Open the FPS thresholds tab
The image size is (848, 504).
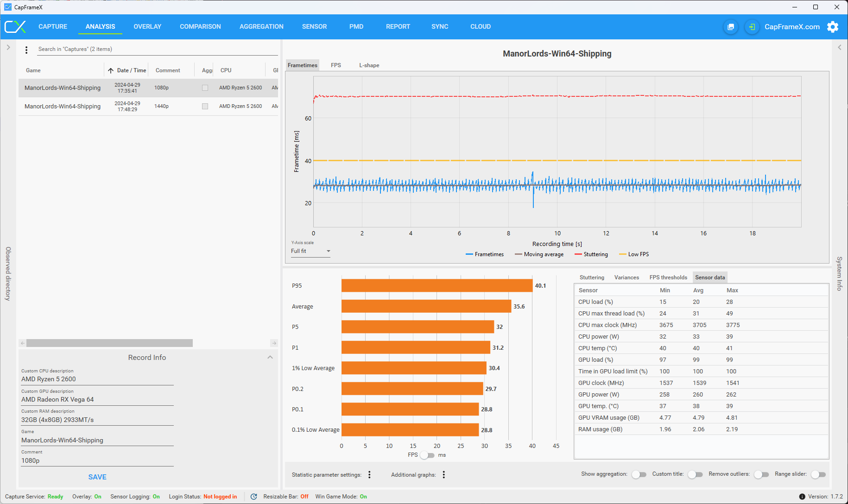(x=668, y=277)
